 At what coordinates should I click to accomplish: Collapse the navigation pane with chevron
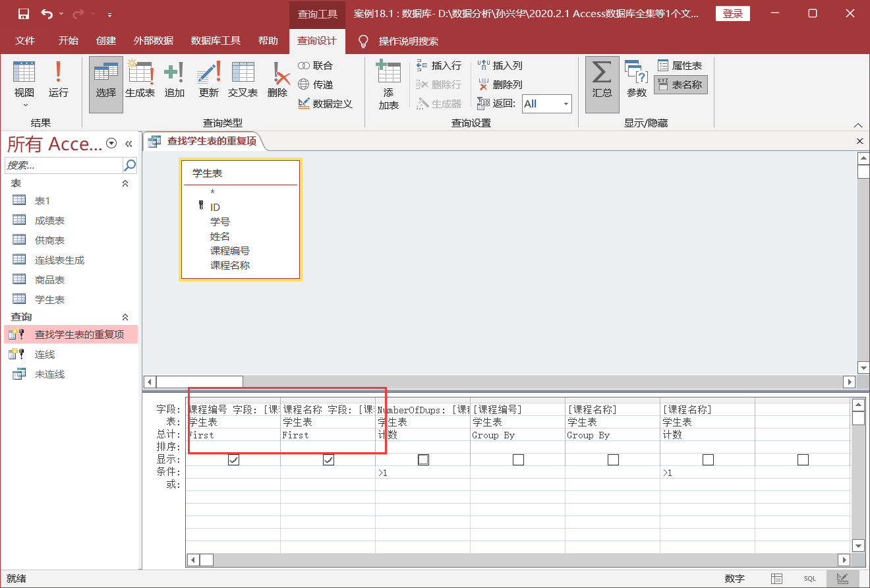tap(129, 143)
